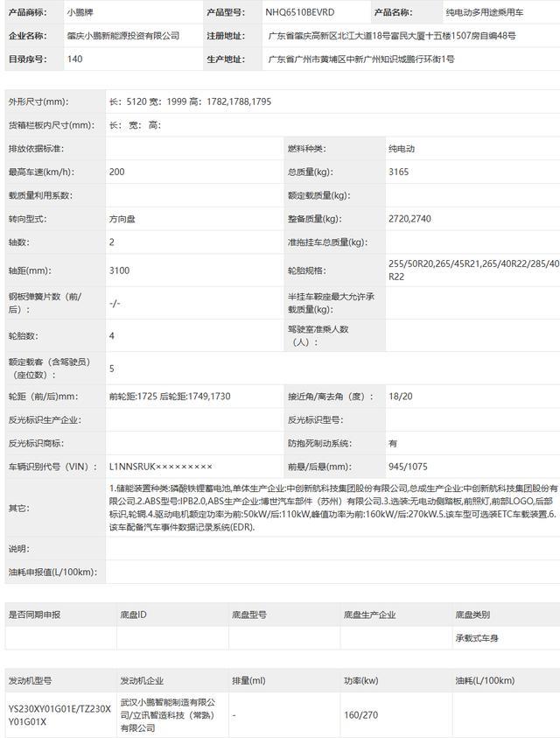Click the 整备质量(kg) label
560x738 pixels.
pyautogui.click(x=315, y=219)
